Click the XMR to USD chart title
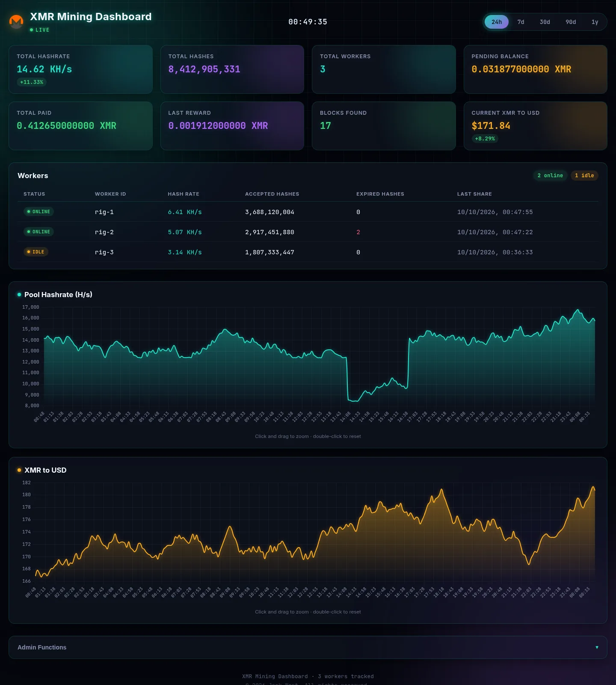This screenshot has height=685, width=616. pos(45,470)
